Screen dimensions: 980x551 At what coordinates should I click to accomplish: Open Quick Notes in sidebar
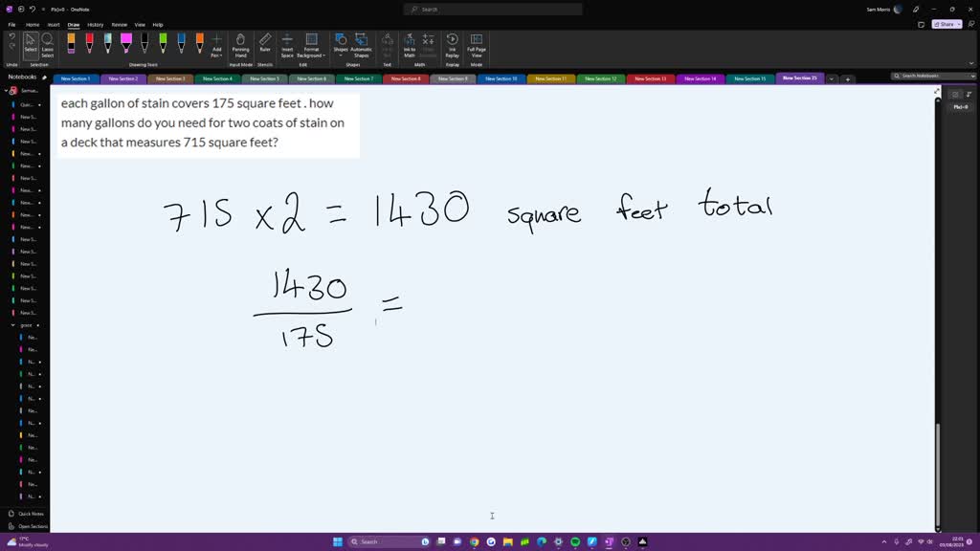coord(31,514)
